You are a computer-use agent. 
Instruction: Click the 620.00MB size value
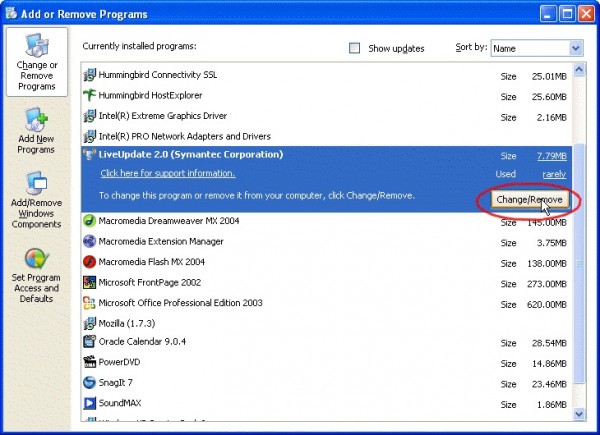click(547, 305)
